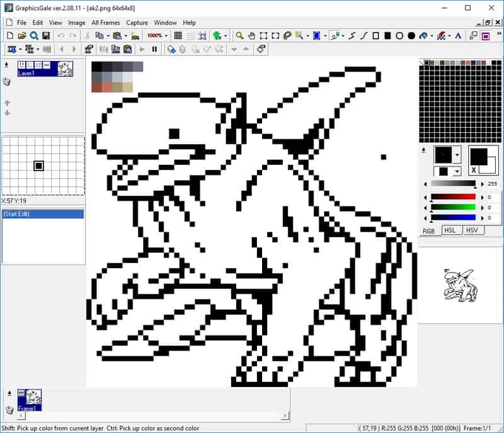Click the swap-colors icon near Text tool

[474, 36]
